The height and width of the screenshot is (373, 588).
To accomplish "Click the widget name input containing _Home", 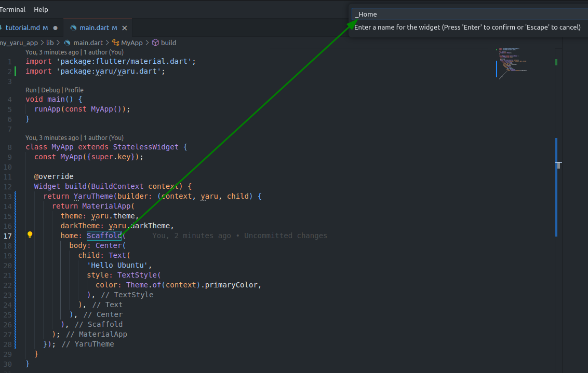I will [x=467, y=14].
